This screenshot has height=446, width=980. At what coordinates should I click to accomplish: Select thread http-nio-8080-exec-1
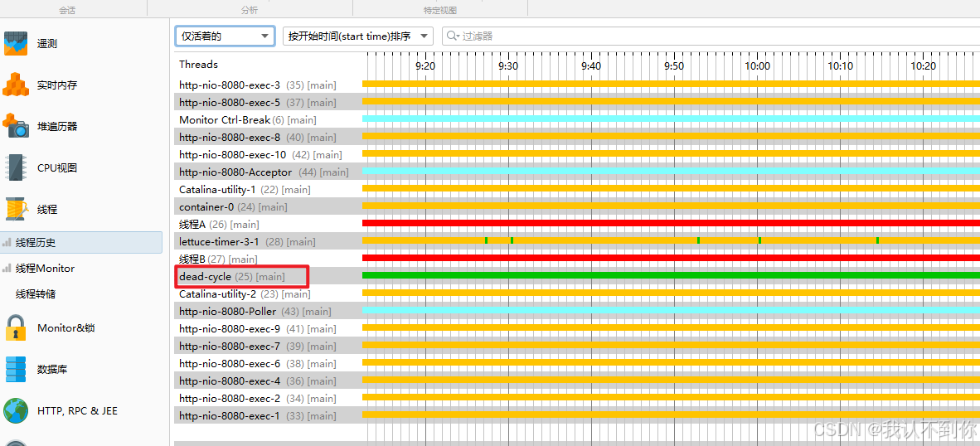pos(268,415)
